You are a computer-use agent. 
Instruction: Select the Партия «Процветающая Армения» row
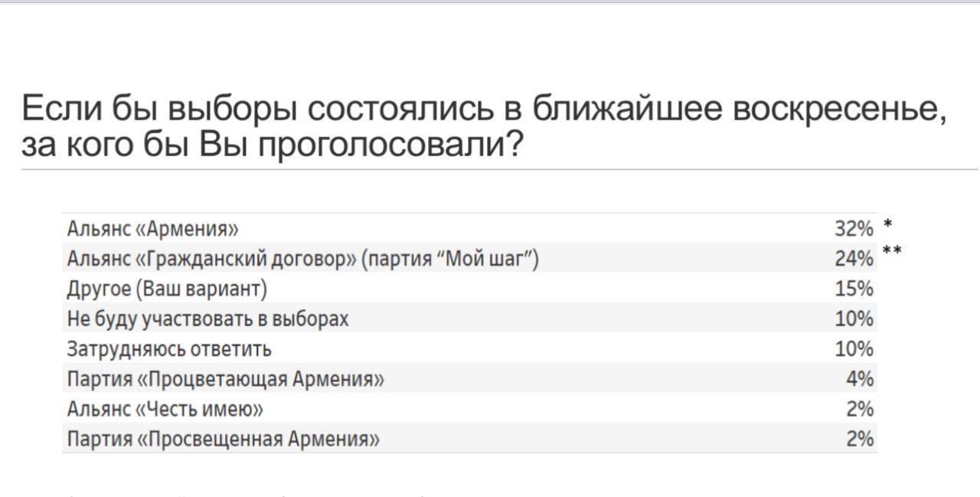pyautogui.click(x=226, y=379)
